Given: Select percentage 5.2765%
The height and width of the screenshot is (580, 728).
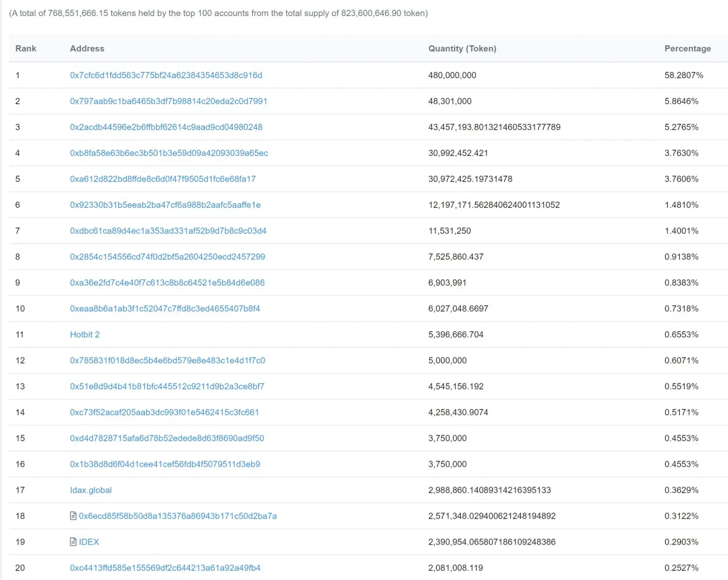Looking at the screenshot, I should 681,127.
